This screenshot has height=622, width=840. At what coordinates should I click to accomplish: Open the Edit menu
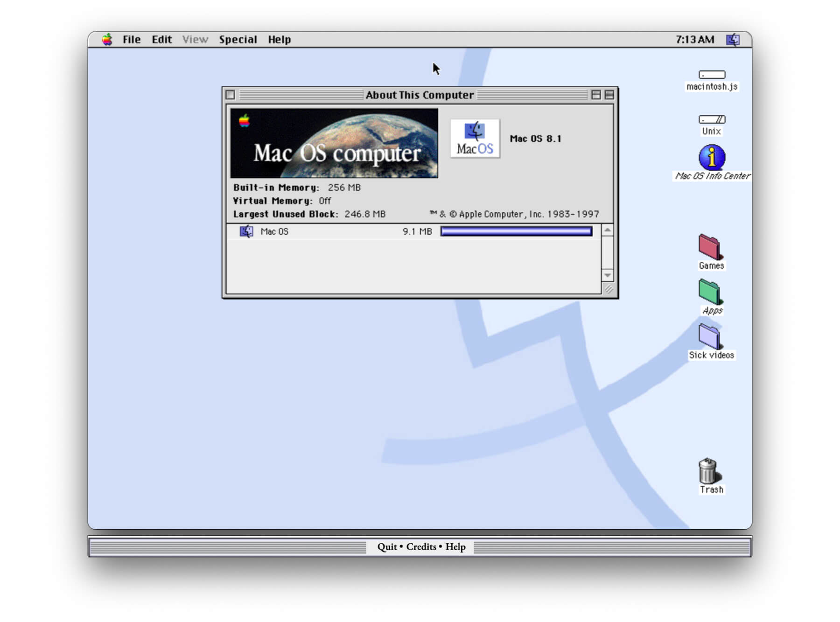[x=161, y=40]
